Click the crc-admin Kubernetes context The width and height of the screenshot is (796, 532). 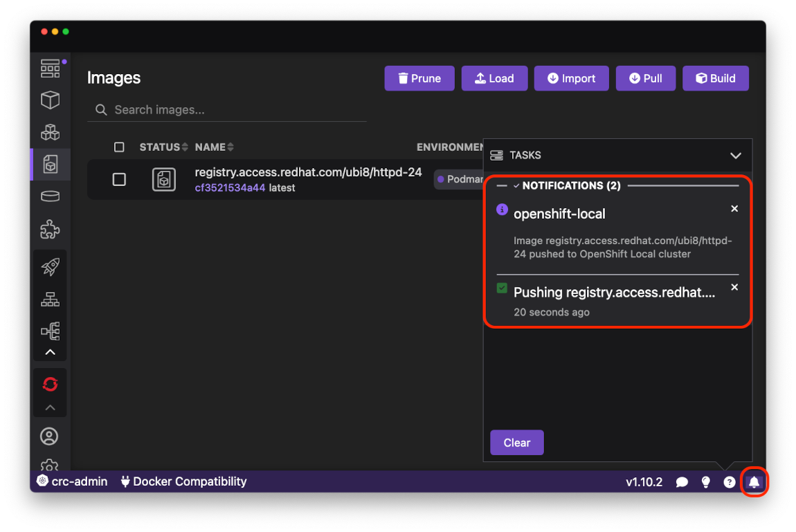[x=72, y=481]
